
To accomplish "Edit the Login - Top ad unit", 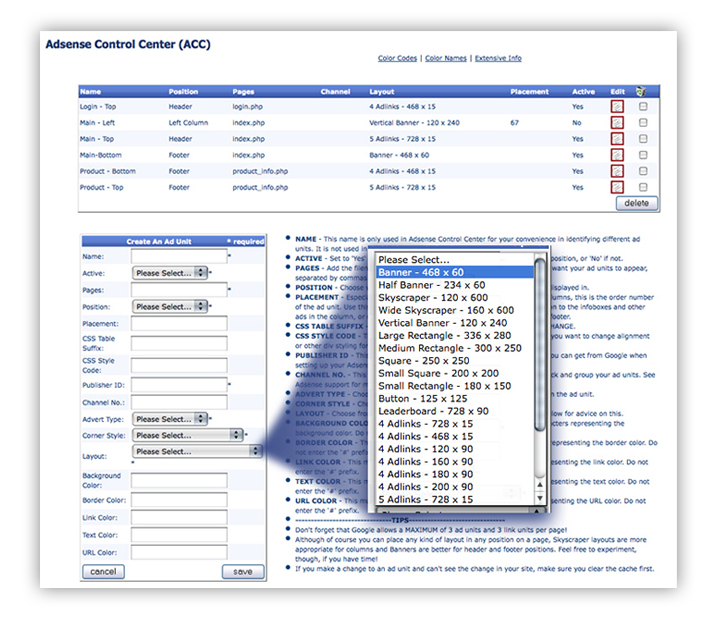I will (x=617, y=106).
